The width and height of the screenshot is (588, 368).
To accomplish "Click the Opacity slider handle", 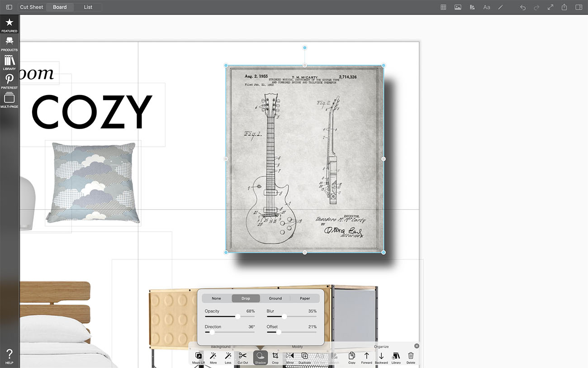I will 238,317.
